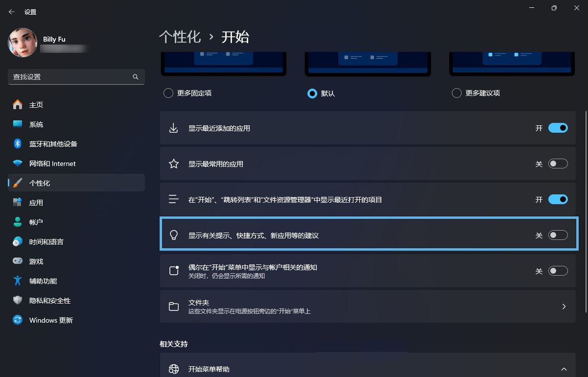This screenshot has width=588, height=377.
Task: Click the 个性化 paintbrush icon
Action: (x=18, y=183)
